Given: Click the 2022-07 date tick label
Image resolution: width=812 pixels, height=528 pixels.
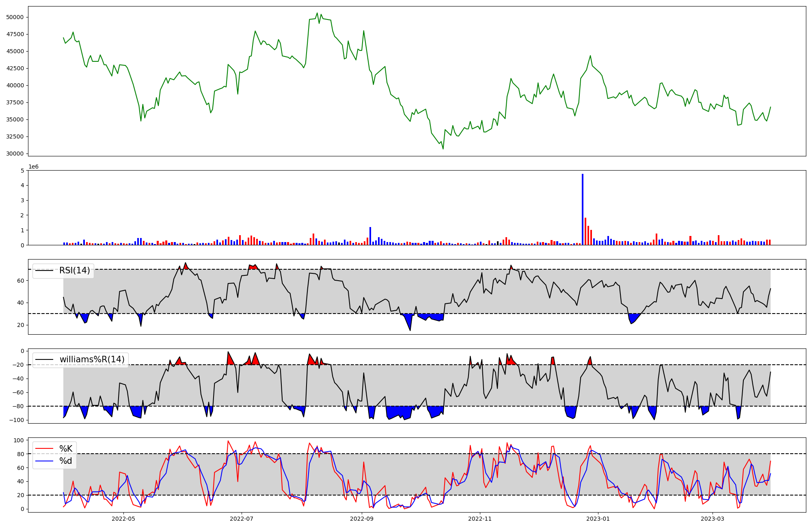Looking at the screenshot, I should (242, 519).
